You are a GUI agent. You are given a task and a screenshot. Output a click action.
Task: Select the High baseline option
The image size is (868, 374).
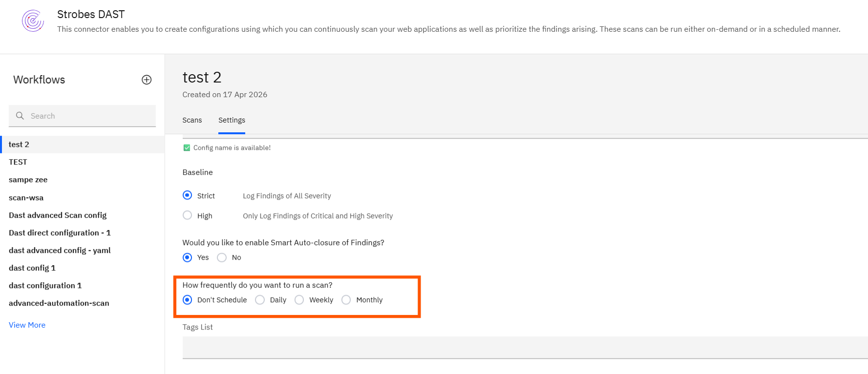point(188,215)
